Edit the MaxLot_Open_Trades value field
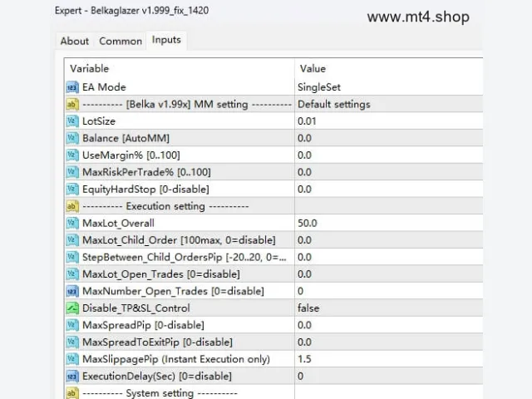This screenshot has width=532, height=399. (x=389, y=273)
